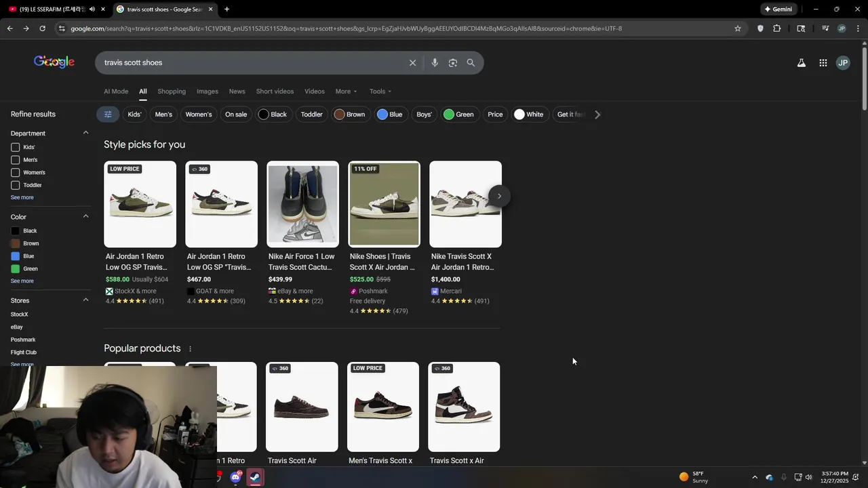The height and width of the screenshot is (488, 868).
Task: Open the 11% OFF Poshmark shoe thumbnail
Action: [384, 204]
